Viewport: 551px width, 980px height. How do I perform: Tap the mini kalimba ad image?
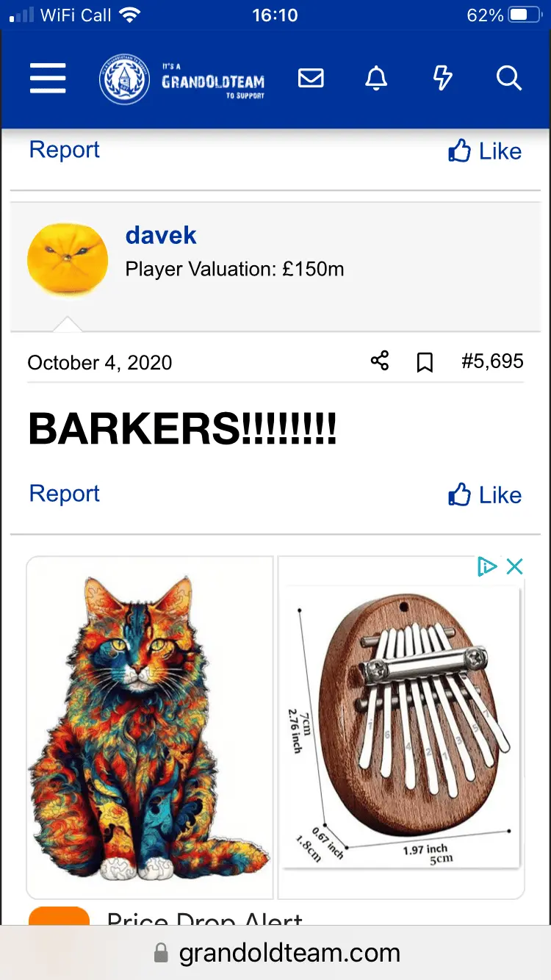401,727
